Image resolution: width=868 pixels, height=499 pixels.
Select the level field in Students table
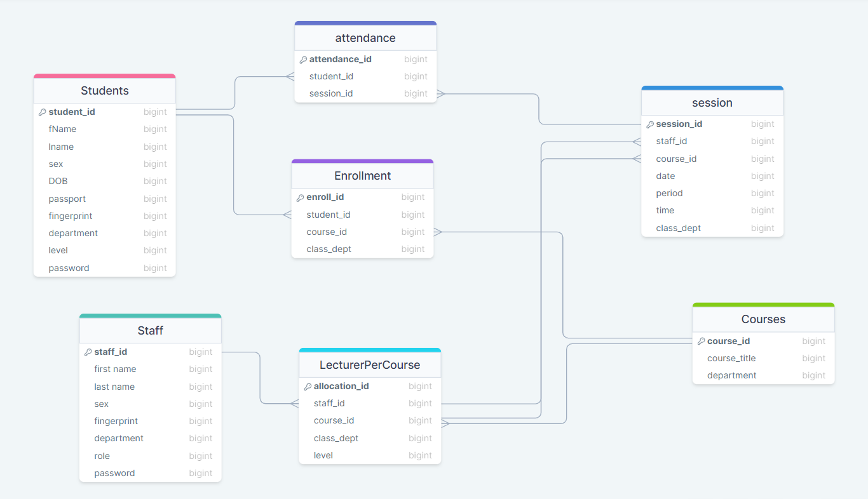tap(105, 250)
